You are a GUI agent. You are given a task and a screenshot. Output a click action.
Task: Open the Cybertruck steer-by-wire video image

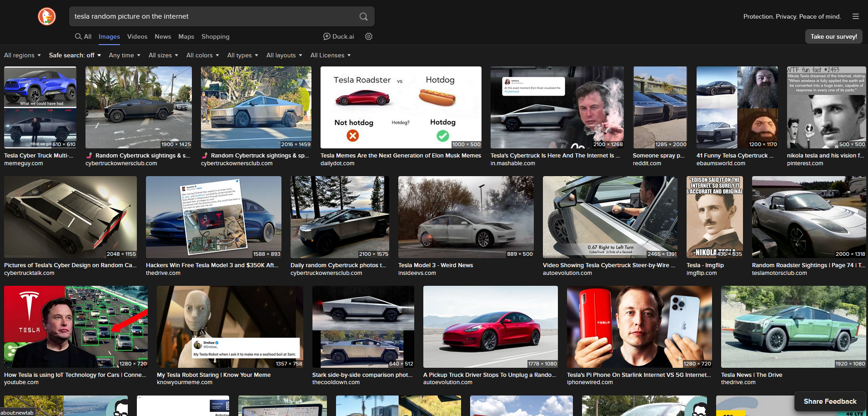click(610, 217)
